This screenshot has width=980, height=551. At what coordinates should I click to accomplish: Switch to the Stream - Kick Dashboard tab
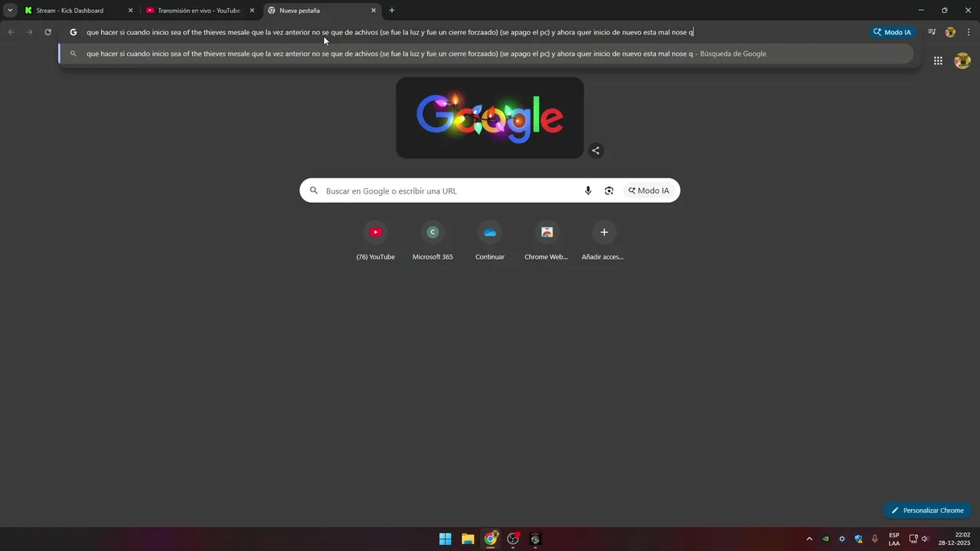coord(79,11)
